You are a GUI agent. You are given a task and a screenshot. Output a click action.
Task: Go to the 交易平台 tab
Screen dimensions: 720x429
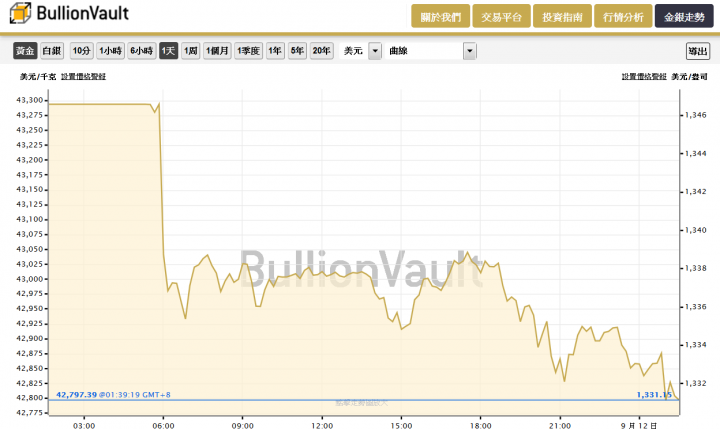(x=501, y=17)
